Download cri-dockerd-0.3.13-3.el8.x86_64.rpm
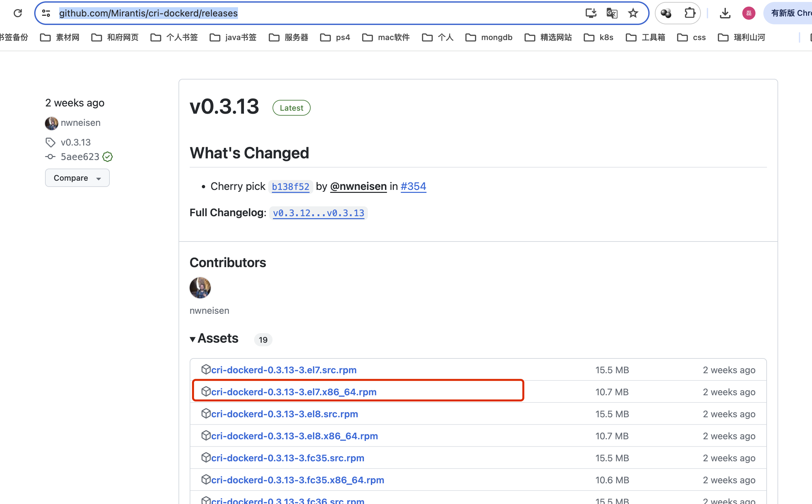The width and height of the screenshot is (812, 504). [x=295, y=436]
